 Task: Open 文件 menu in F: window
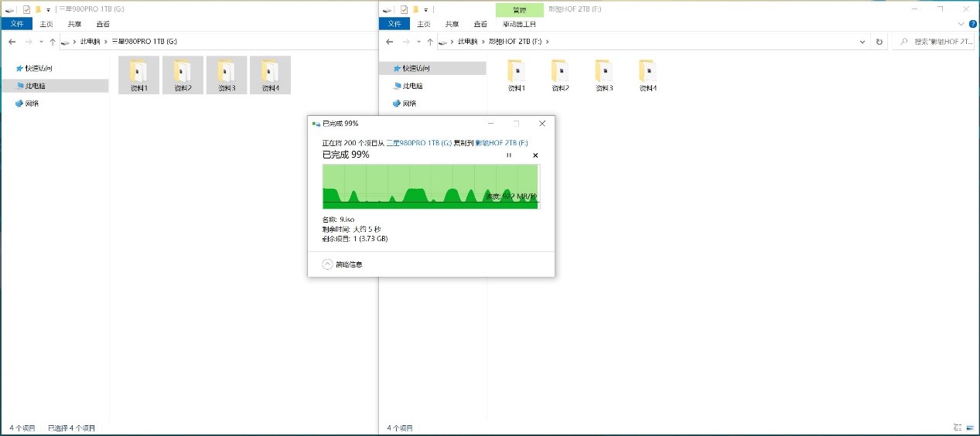click(x=394, y=24)
